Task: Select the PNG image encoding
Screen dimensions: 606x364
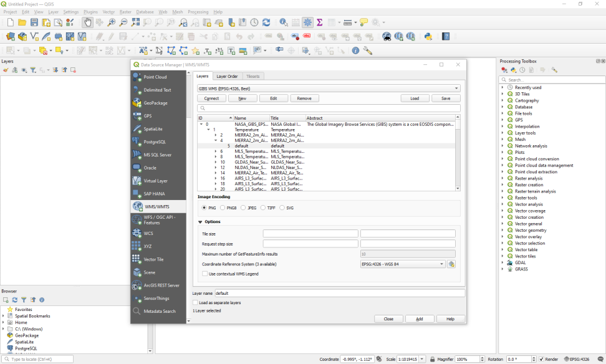Action: click(x=204, y=208)
